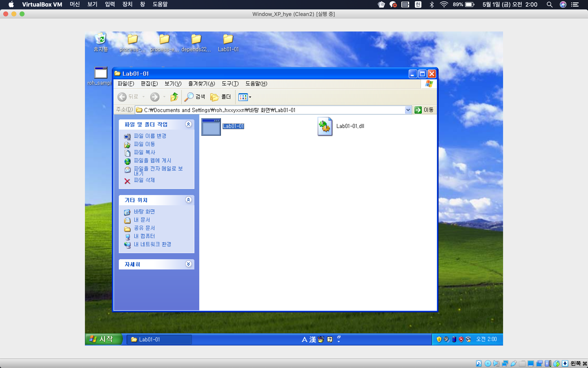This screenshot has height=368, width=588.
Task: Collapse the 기타 위치 panel
Action: pyautogui.click(x=188, y=200)
